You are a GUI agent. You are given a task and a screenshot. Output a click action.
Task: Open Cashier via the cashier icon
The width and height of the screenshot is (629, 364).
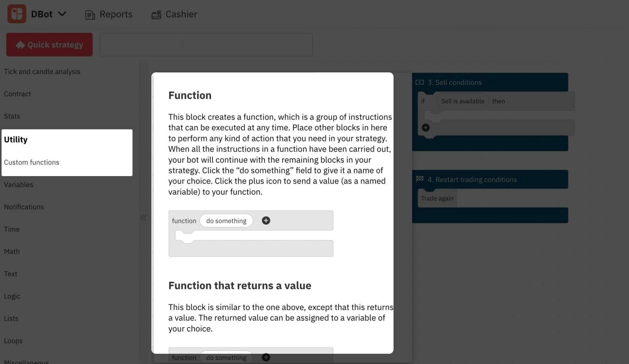coord(156,14)
